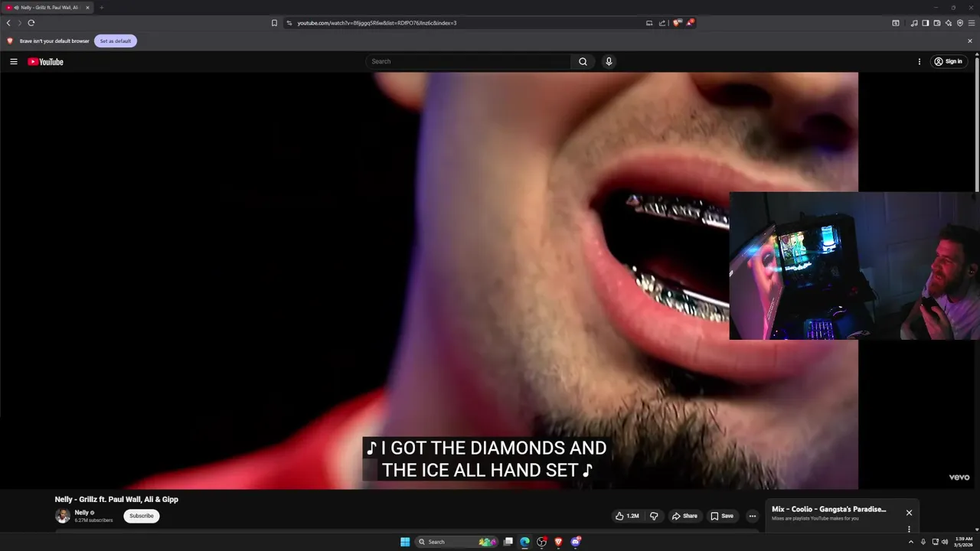Dismiss the default browser notification bar

pos(970,41)
